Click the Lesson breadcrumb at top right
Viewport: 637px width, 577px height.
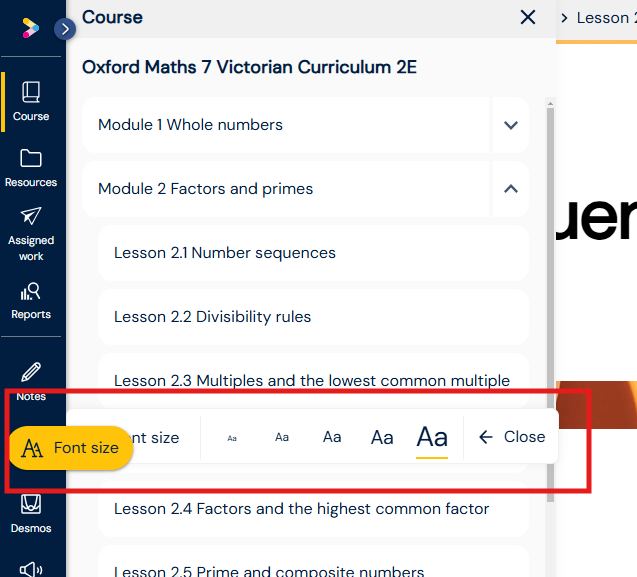[x=606, y=18]
